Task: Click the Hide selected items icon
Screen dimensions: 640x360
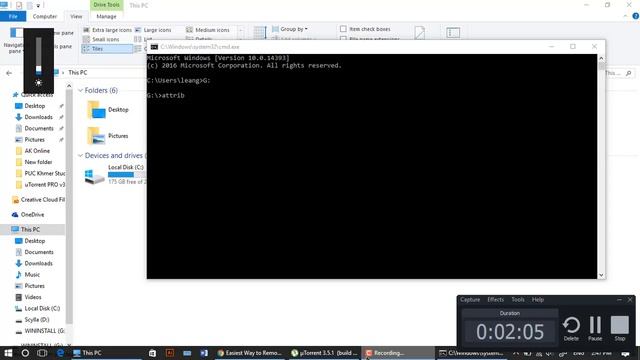Action: 420,32
